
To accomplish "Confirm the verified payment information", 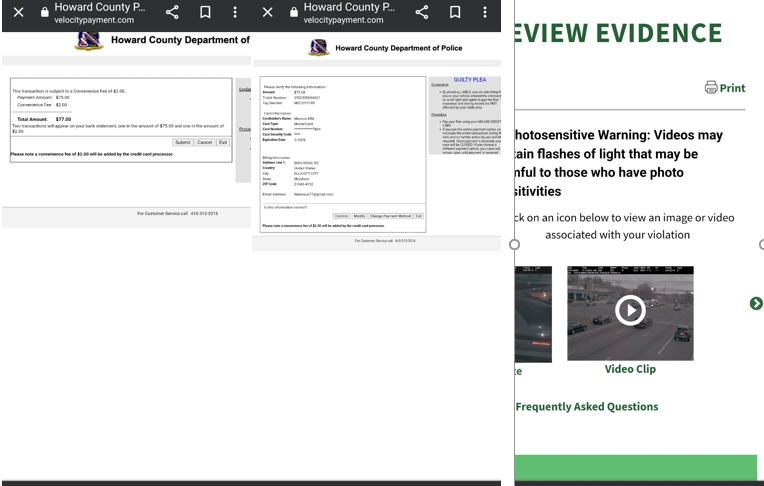I will pyautogui.click(x=342, y=216).
